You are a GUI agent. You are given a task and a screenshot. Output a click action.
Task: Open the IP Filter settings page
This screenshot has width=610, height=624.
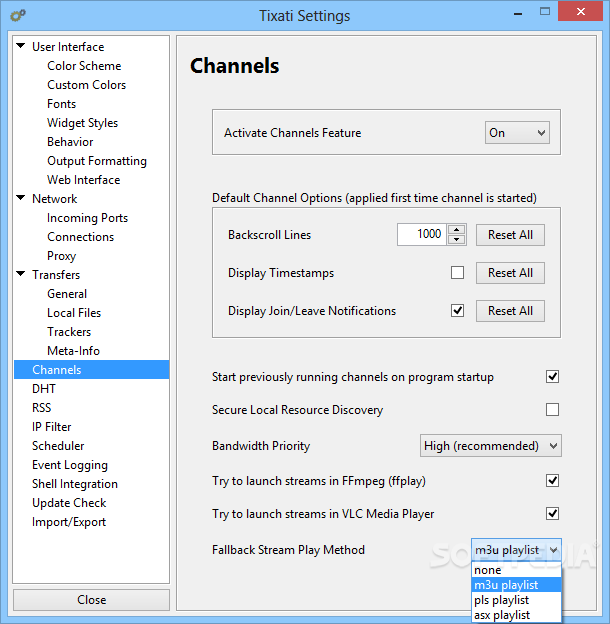[51, 427]
